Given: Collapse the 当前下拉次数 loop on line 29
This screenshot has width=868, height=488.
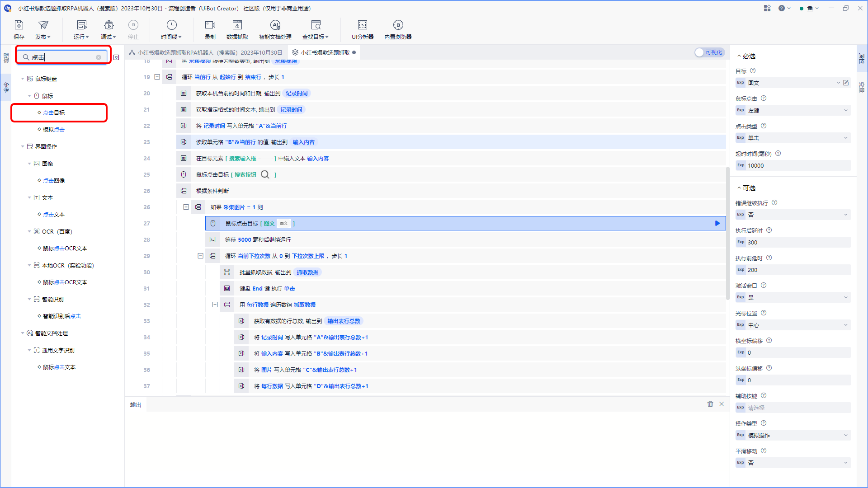Looking at the screenshot, I should coord(200,256).
